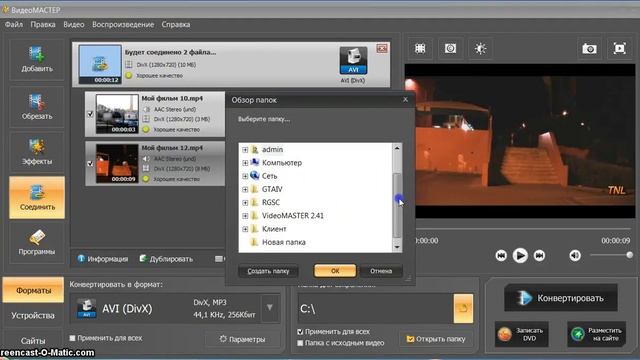Toggle Применить для всех folder checkbox
640x360 pixels.
[x=300, y=332]
